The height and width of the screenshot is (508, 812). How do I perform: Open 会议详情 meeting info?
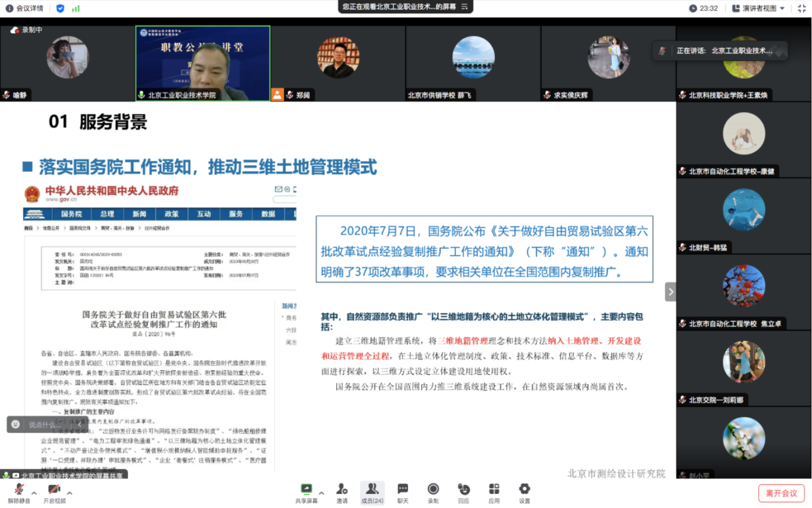(x=25, y=8)
